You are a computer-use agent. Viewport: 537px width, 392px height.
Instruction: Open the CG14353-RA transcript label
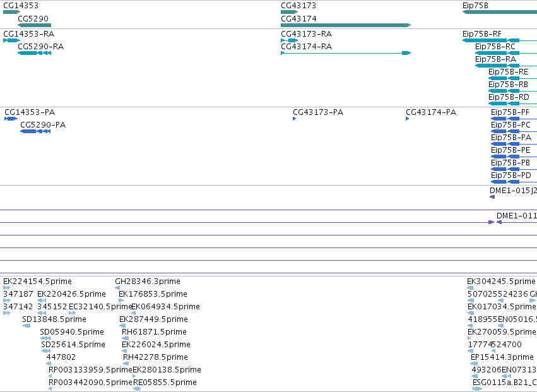click(29, 34)
